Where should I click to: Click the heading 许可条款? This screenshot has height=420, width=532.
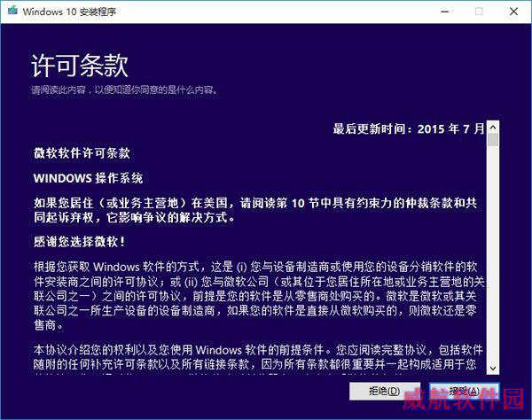pyautogui.click(x=80, y=65)
